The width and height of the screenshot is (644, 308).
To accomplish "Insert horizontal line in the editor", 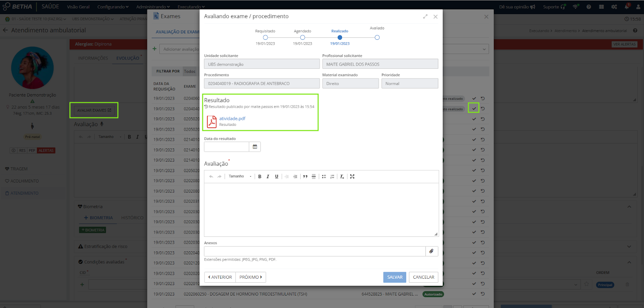I will click(314, 177).
